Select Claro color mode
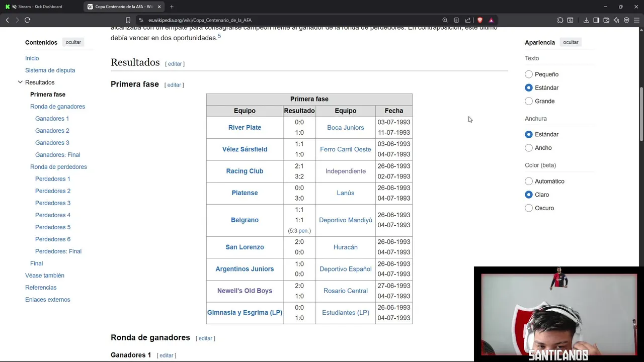644x362 pixels. [529, 195]
